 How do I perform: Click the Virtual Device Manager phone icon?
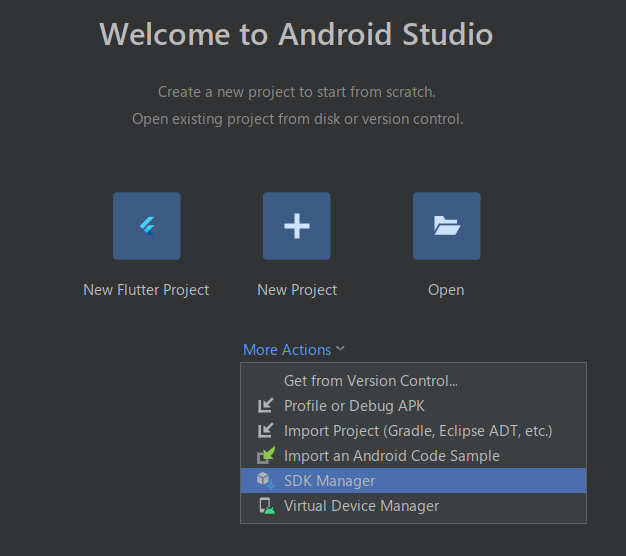click(x=266, y=506)
